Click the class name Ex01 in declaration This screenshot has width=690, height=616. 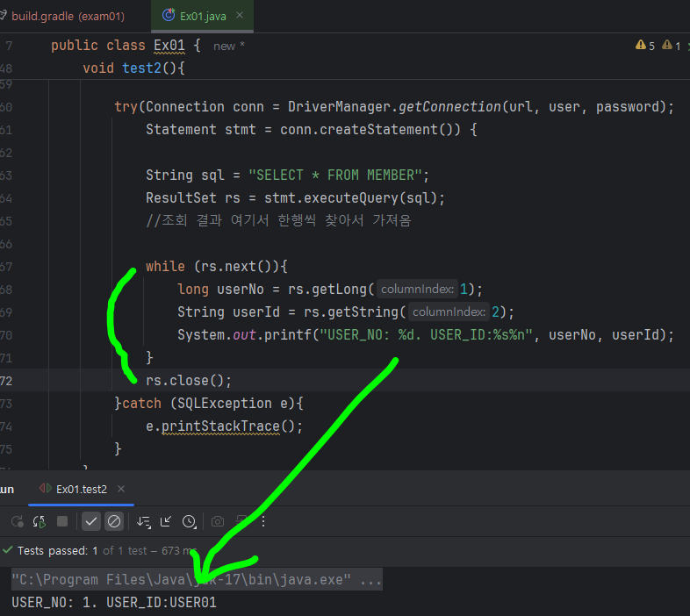(169, 46)
